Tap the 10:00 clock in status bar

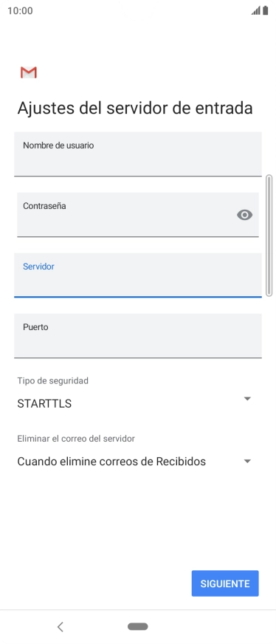[20, 10]
